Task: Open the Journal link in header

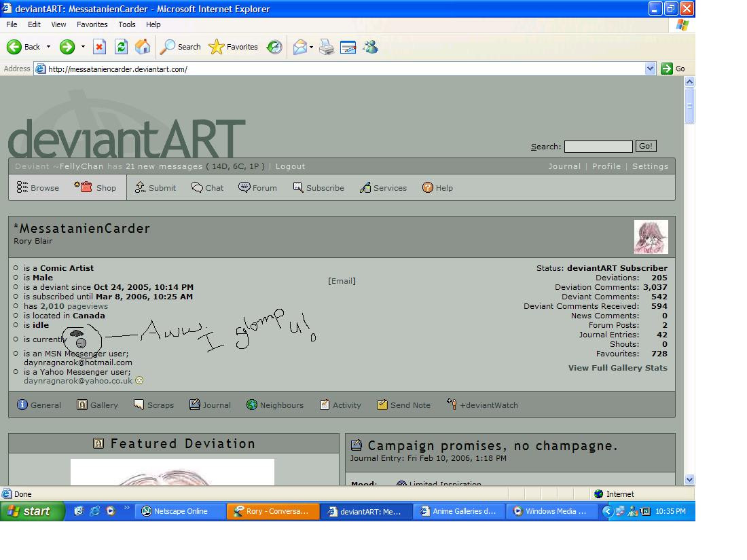Action: point(564,166)
